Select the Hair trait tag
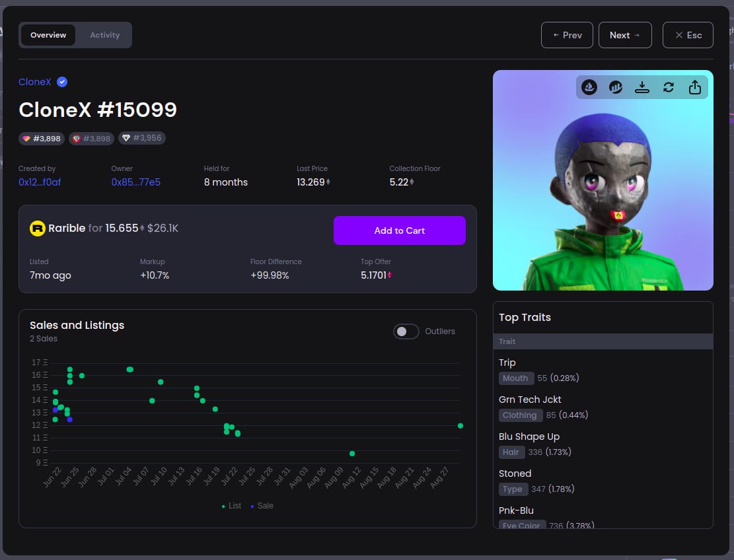734x560 pixels. (x=511, y=452)
